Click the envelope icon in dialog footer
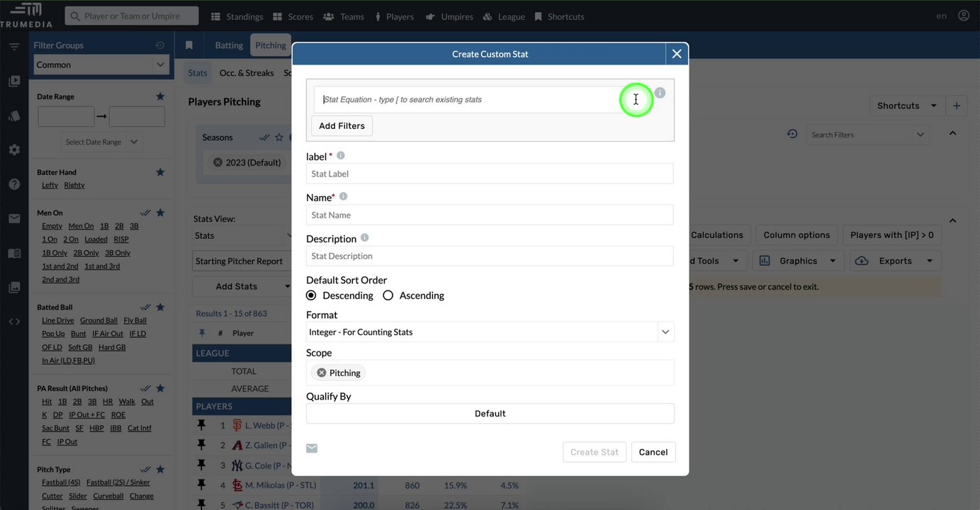980x510 pixels. coord(312,448)
